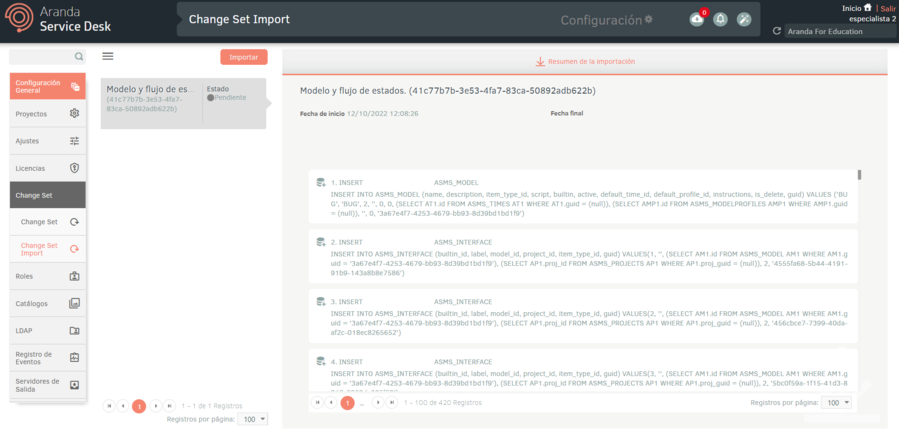
Task: Click the Change Set submenu arrow icon
Action: 74,222
